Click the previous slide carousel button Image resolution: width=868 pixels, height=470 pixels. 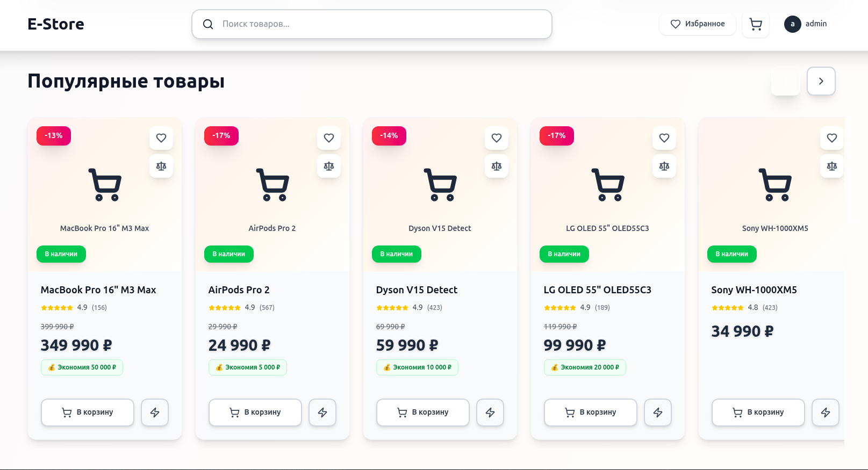pyautogui.click(x=786, y=81)
